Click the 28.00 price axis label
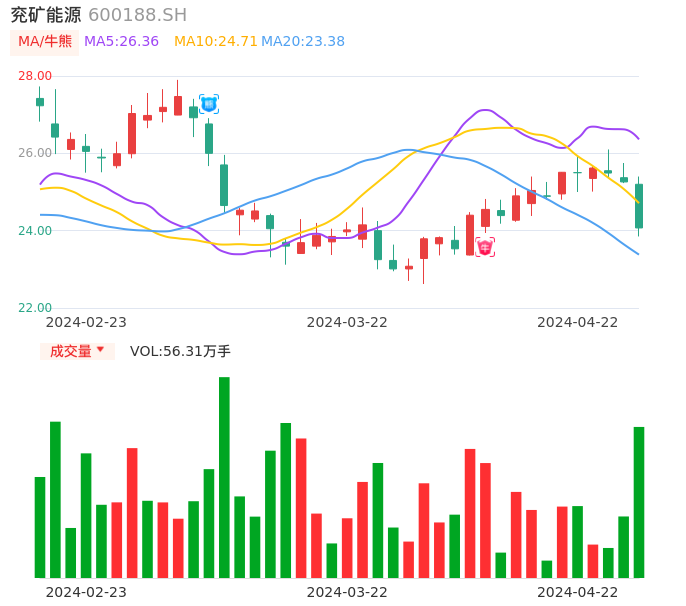The image size is (686, 606). (x=35, y=76)
